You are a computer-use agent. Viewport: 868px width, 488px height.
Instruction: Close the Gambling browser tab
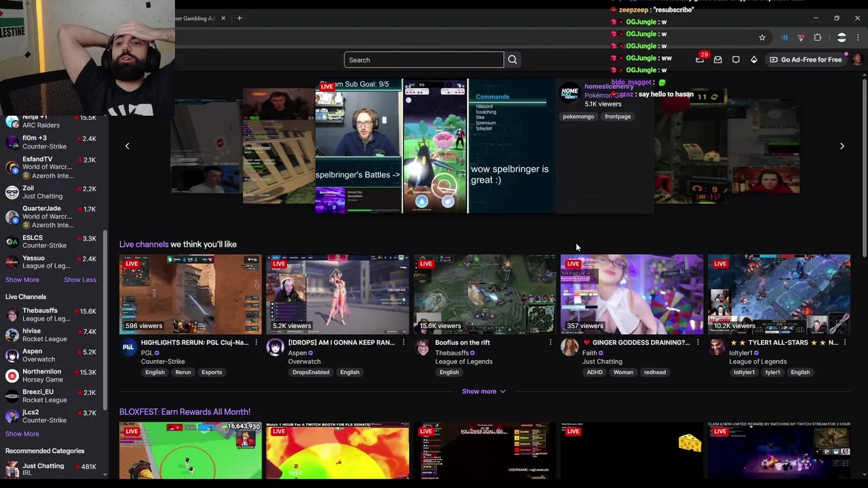(x=223, y=18)
